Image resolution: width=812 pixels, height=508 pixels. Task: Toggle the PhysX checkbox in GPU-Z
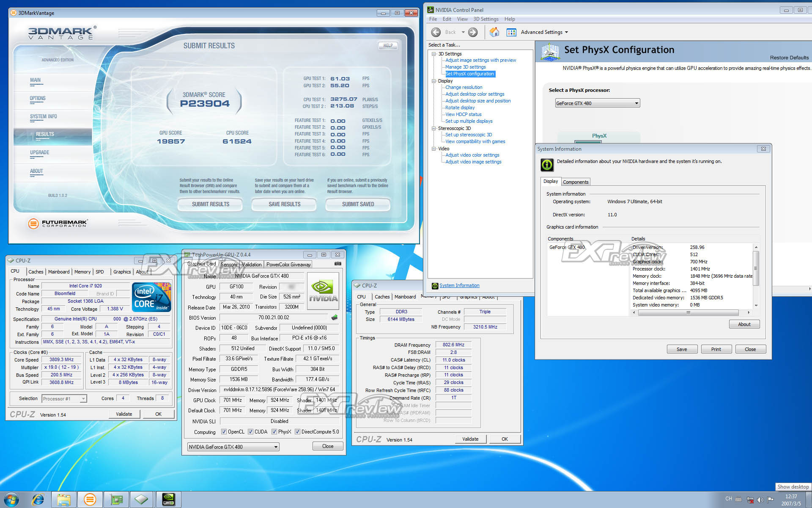coord(274,432)
